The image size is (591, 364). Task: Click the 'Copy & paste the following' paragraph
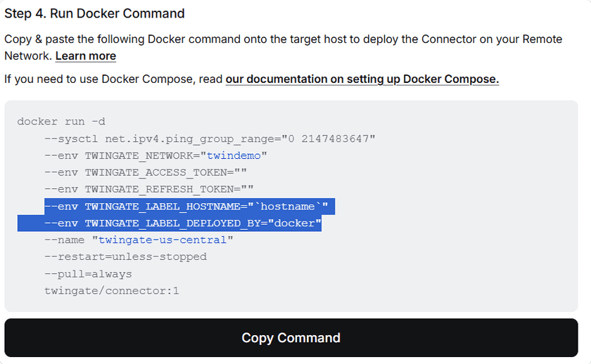click(x=283, y=39)
